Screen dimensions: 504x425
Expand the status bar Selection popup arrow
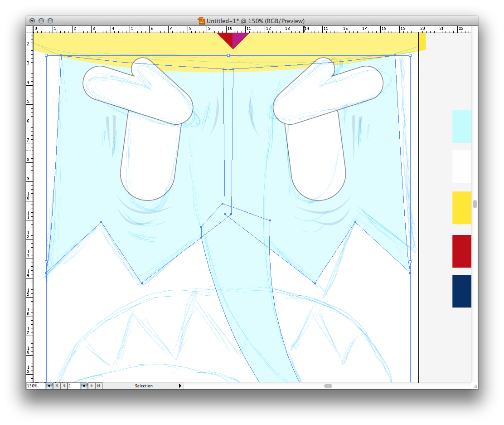(180, 386)
